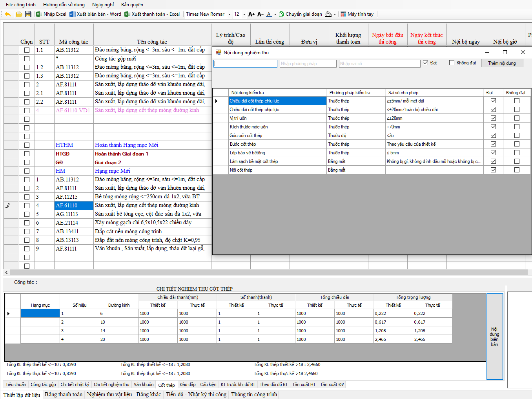Viewport: 532px width, 399px height.
Task: Toggle Không đạt checkbox for Kích thước móc uốn
Action: 517,127
